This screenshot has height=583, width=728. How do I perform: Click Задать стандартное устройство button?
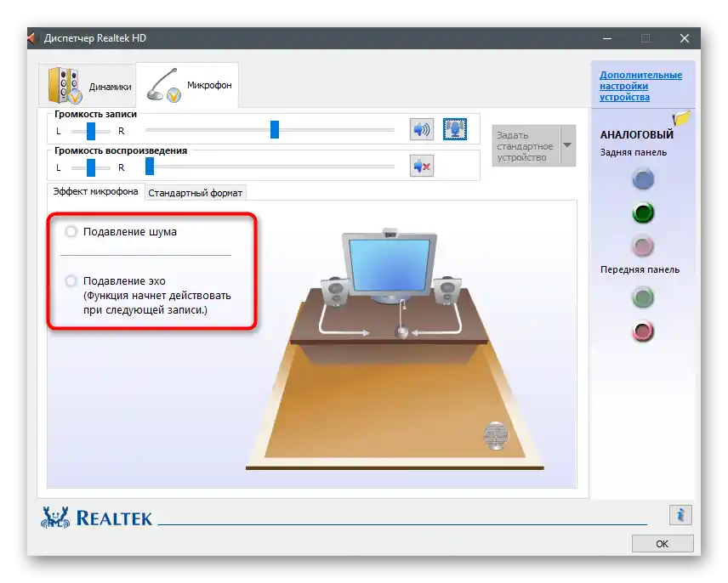526,146
